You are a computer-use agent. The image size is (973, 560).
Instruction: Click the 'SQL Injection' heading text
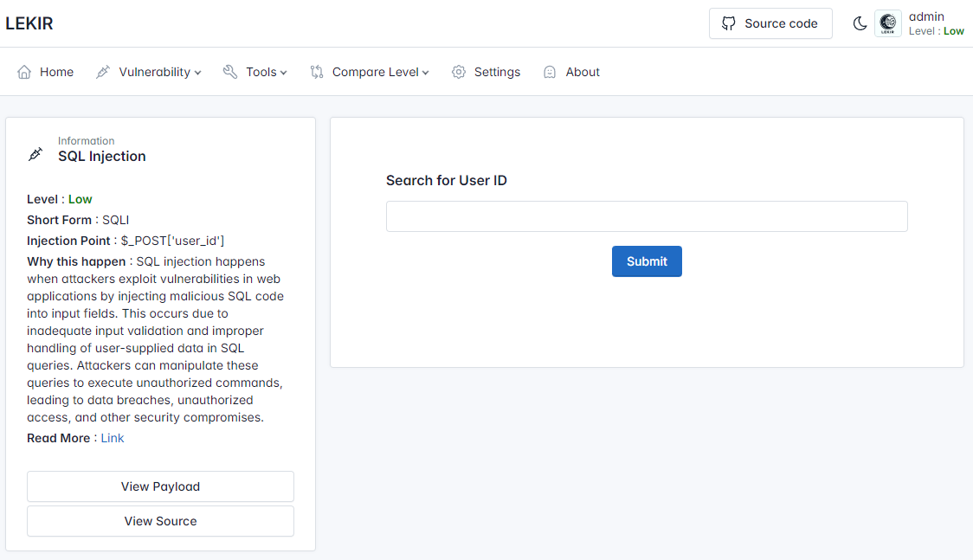point(102,157)
